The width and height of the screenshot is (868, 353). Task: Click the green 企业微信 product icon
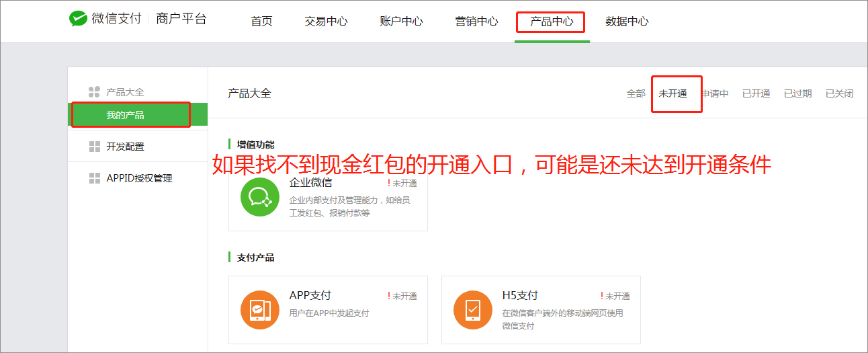coord(260,197)
